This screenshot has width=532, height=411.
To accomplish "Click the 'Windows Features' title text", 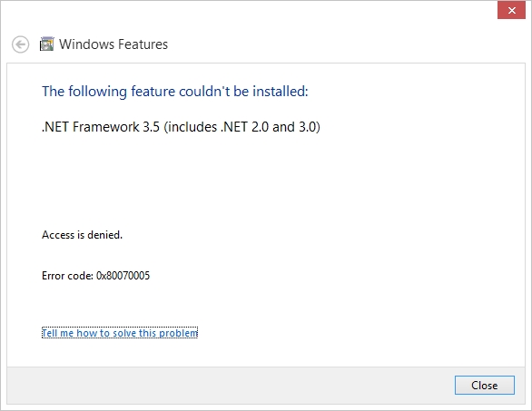I will (113, 44).
